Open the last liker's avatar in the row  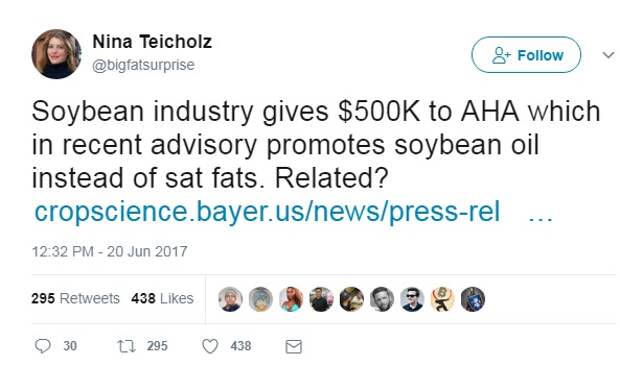[x=473, y=299]
